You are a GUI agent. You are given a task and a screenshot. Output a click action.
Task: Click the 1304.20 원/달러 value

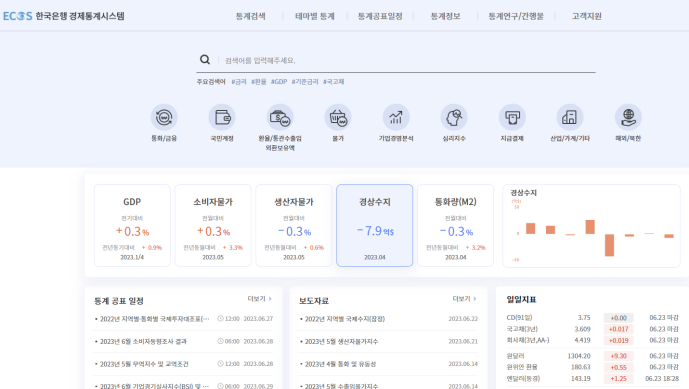click(x=579, y=356)
